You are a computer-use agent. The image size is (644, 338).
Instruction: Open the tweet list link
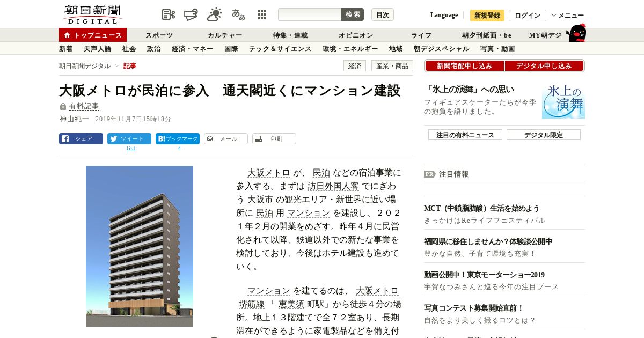point(131,149)
